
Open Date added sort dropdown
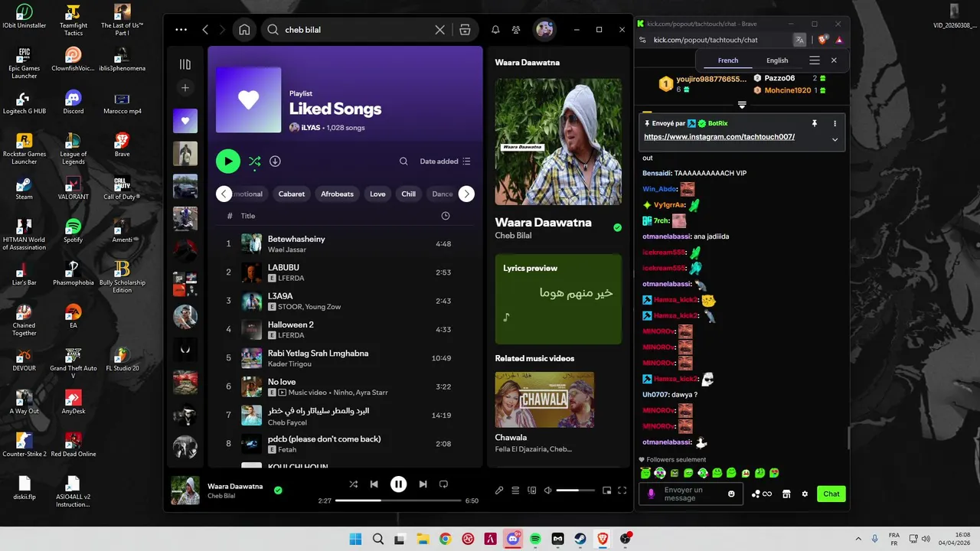coord(445,161)
